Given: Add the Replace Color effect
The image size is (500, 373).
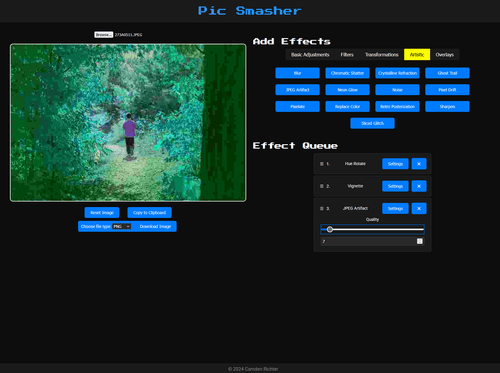Looking at the screenshot, I should coord(347,106).
